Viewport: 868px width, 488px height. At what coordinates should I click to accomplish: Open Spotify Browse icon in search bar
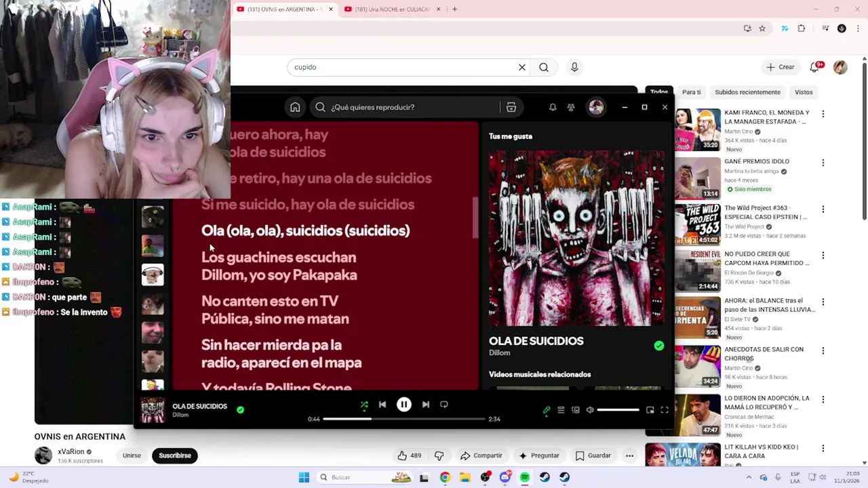tap(511, 107)
